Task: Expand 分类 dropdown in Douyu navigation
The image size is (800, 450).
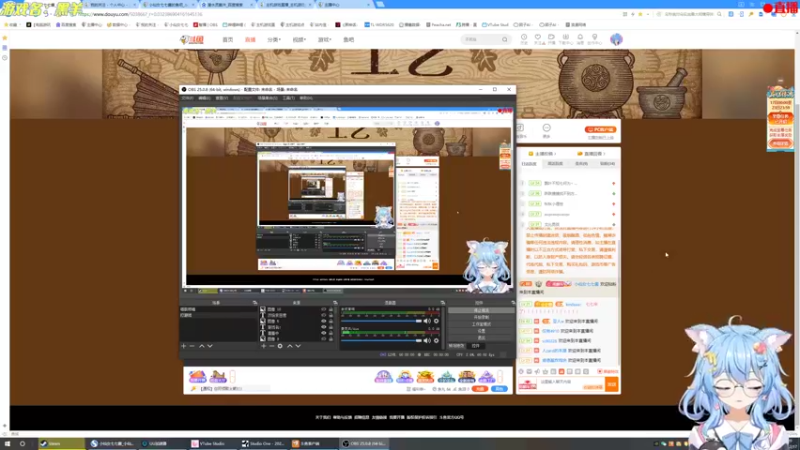Action: pos(274,39)
